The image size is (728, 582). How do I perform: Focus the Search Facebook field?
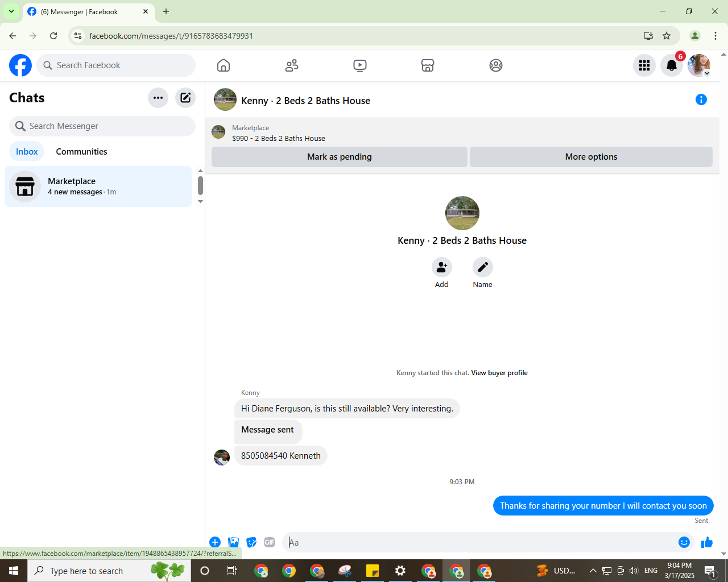click(116, 65)
